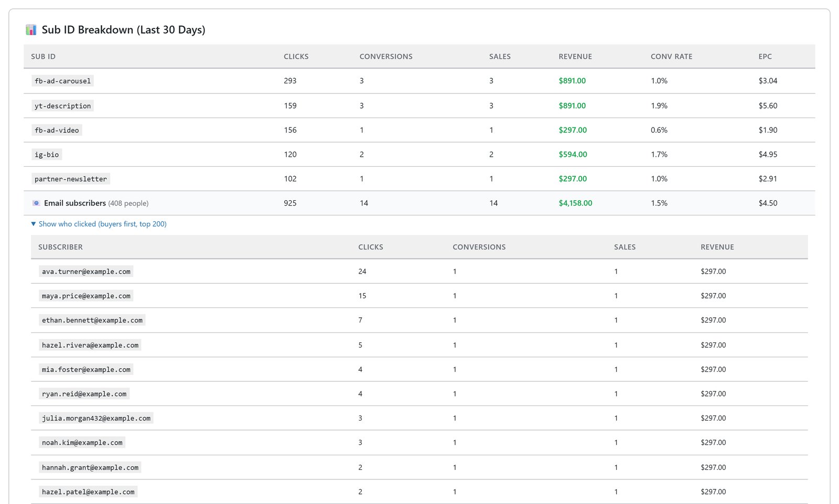839x504 pixels.
Task: Click the (408 people) count text
Action: coord(128,203)
